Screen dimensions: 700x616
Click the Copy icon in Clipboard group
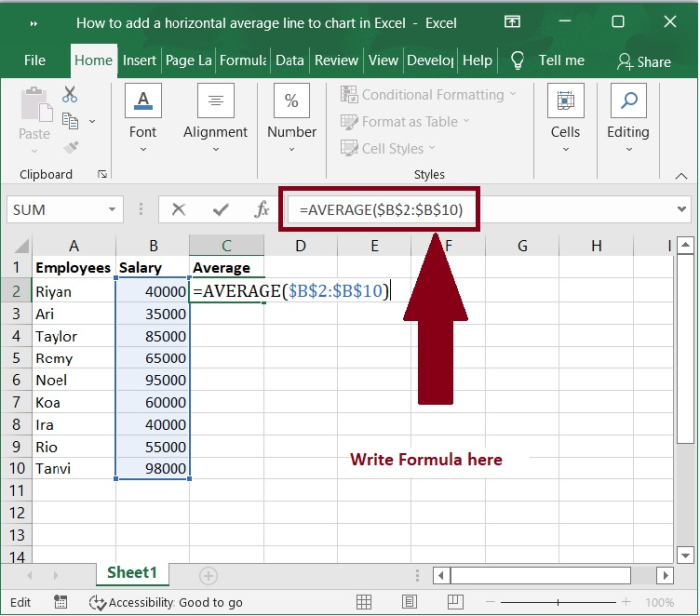tap(70, 121)
